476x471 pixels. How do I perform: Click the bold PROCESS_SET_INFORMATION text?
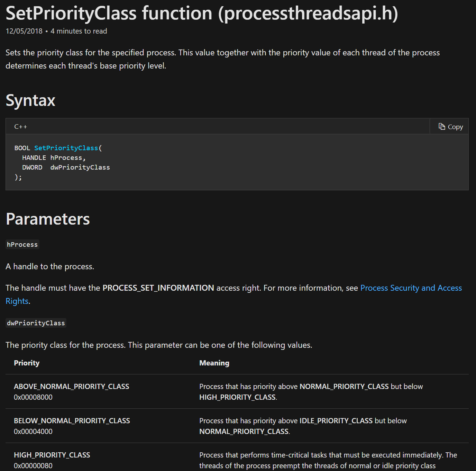tap(158, 288)
